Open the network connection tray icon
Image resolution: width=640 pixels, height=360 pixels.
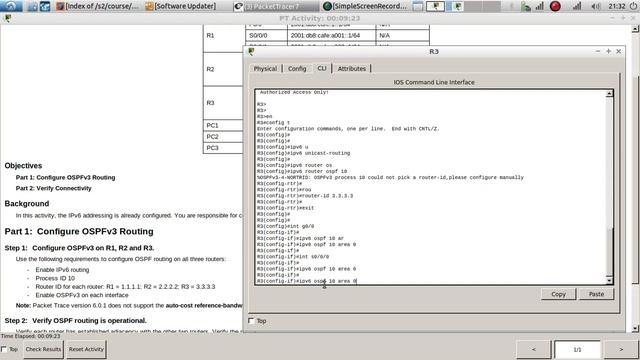pos(526,6)
